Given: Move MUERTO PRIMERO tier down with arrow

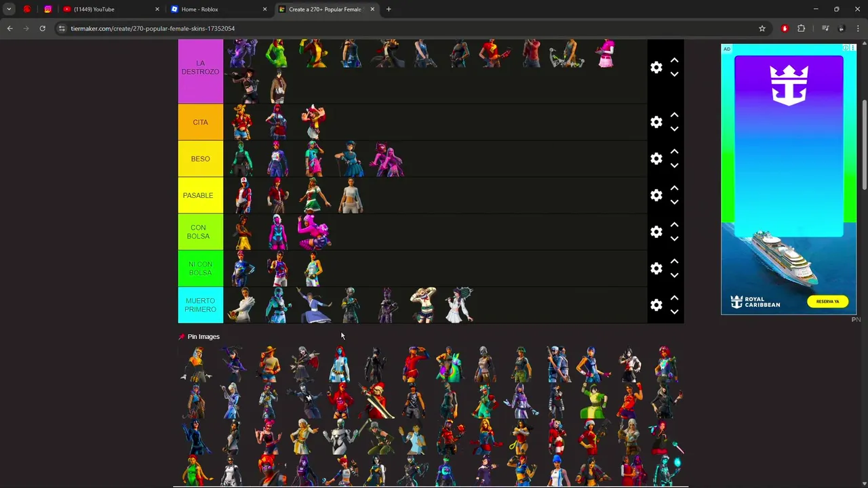Looking at the screenshot, I should (x=674, y=312).
